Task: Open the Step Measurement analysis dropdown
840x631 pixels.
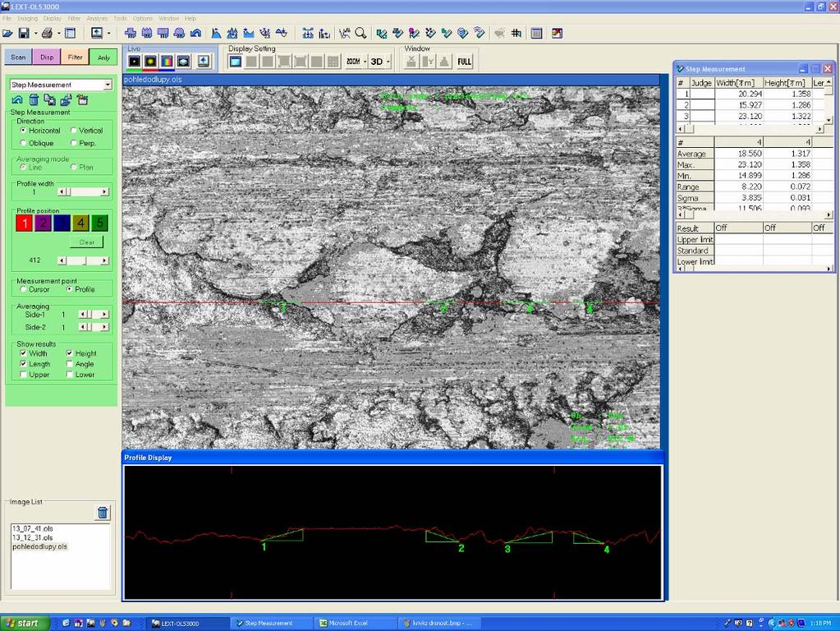Action: click(x=108, y=85)
